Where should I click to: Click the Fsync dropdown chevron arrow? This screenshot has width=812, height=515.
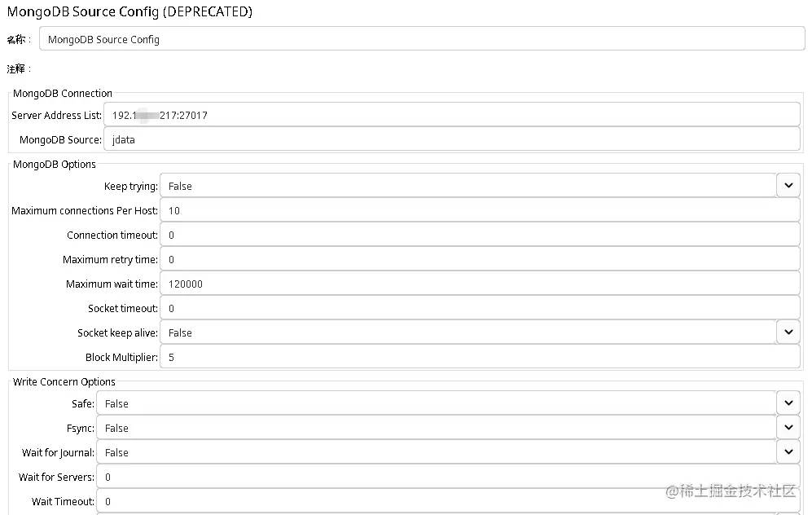pos(787,427)
